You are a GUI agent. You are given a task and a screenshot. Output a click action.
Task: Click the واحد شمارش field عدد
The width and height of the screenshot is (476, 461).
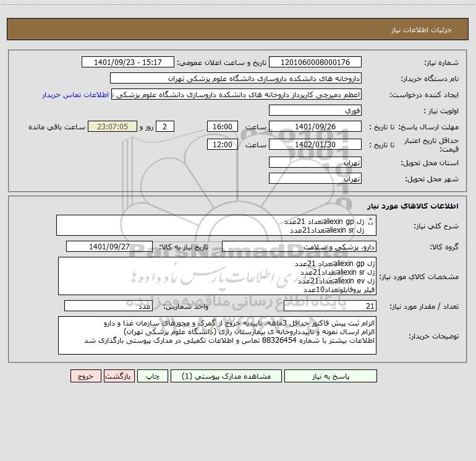tap(108, 306)
